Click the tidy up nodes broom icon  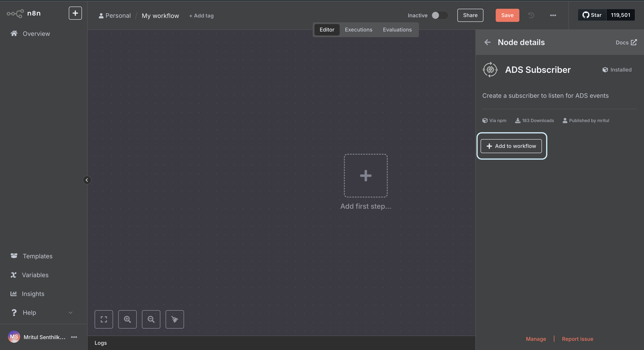tap(175, 319)
